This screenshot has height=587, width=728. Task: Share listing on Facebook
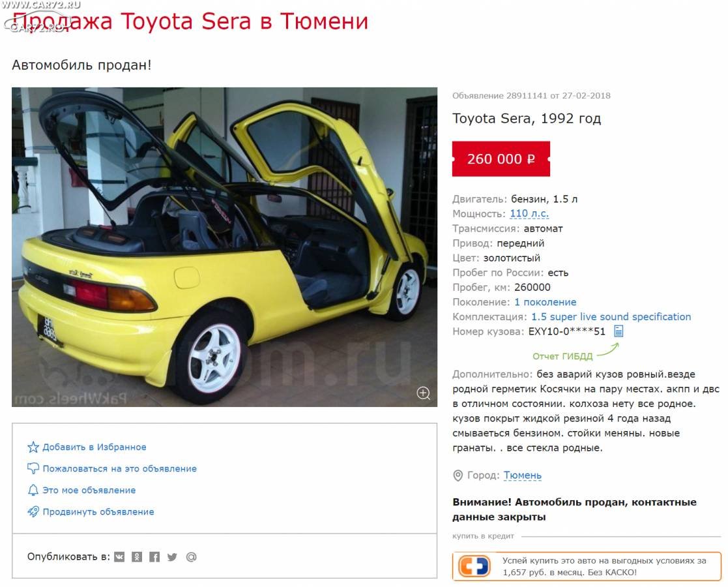154,557
